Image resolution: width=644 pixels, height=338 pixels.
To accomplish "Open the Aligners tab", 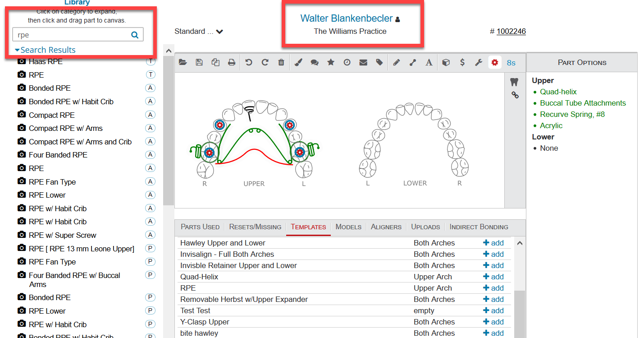I will [386, 227].
